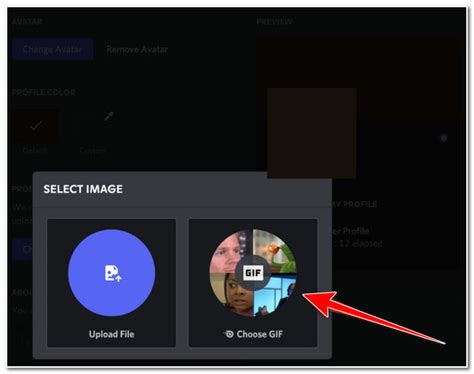The height and width of the screenshot is (374, 474).
Task: Click the avatar square in the preview
Action: [312, 133]
